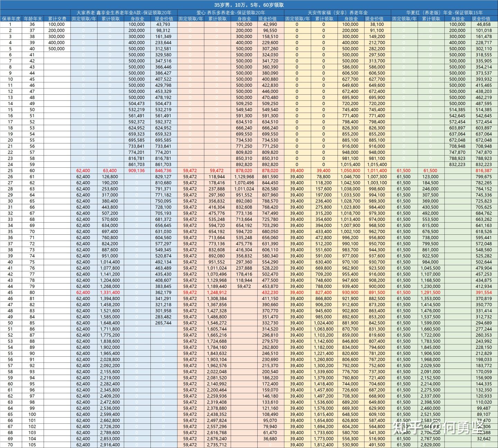Screen dimensions: 498x448
Task: Select cash value cell 42,990
Action: pyautogui.click(x=270, y=25)
